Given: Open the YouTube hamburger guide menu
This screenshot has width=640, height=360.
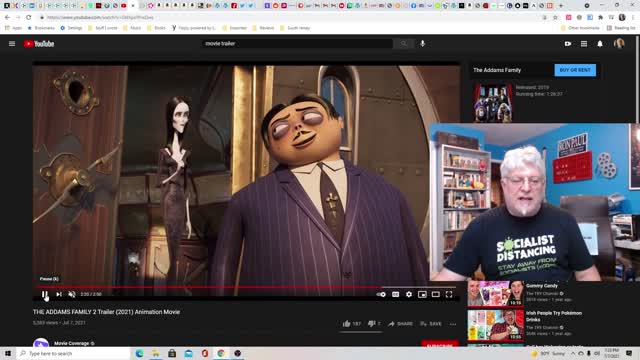Looking at the screenshot, I should (x=12, y=44).
